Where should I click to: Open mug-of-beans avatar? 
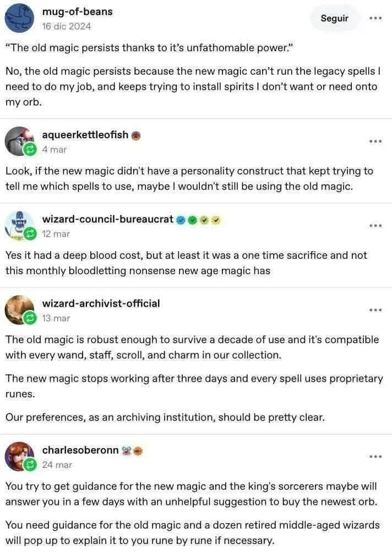(19, 18)
